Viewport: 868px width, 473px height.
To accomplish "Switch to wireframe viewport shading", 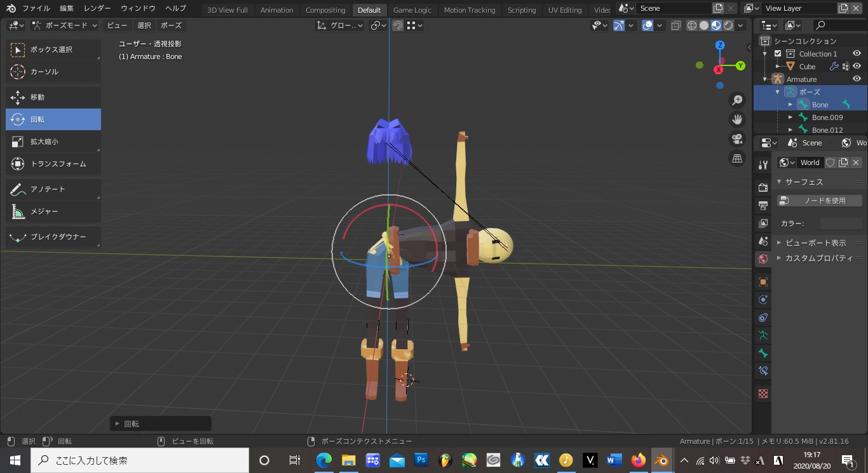I will (692, 25).
